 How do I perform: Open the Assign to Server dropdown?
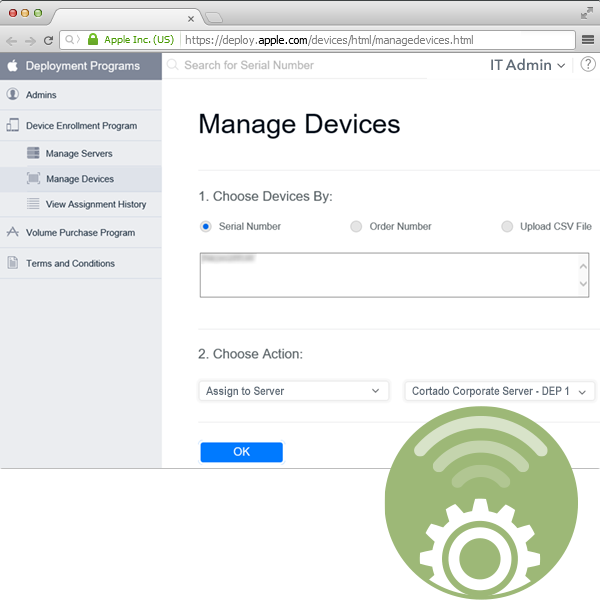pyautogui.click(x=293, y=391)
